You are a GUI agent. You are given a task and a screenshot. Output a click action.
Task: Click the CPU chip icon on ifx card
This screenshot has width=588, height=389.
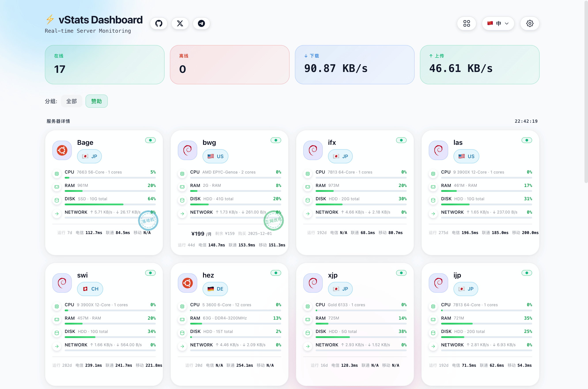pos(307,174)
